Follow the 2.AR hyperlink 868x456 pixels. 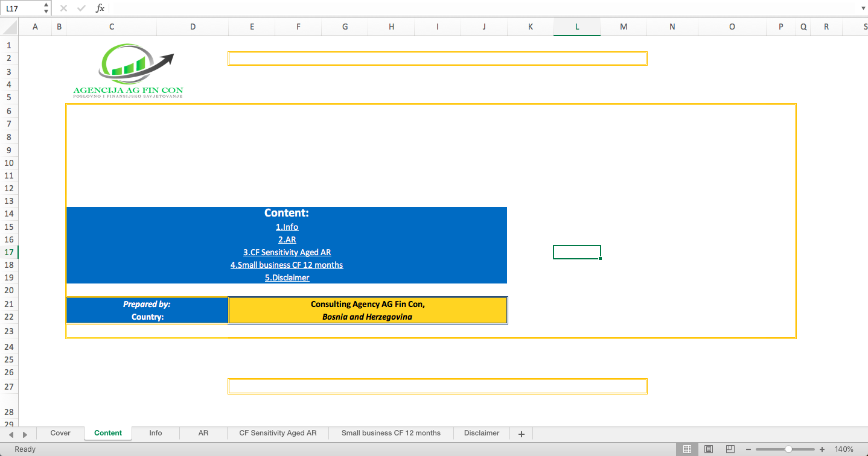pyautogui.click(x=287, y=239)
